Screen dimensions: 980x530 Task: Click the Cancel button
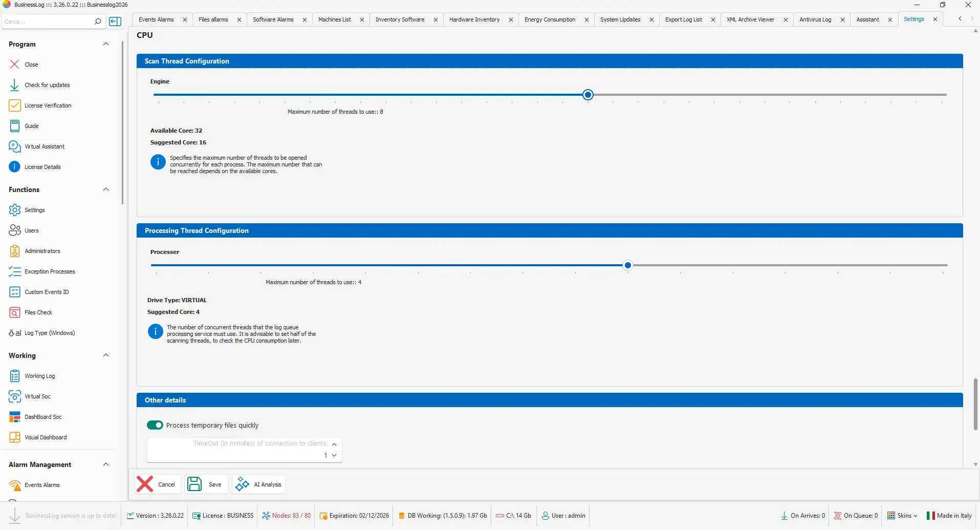point(158,484)
